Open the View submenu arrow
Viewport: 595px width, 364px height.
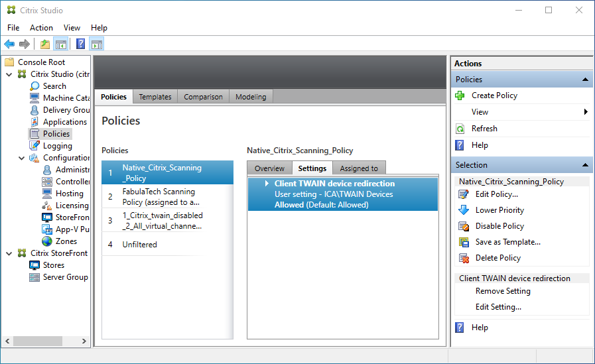pyautogui.click(x=586, y=112)
